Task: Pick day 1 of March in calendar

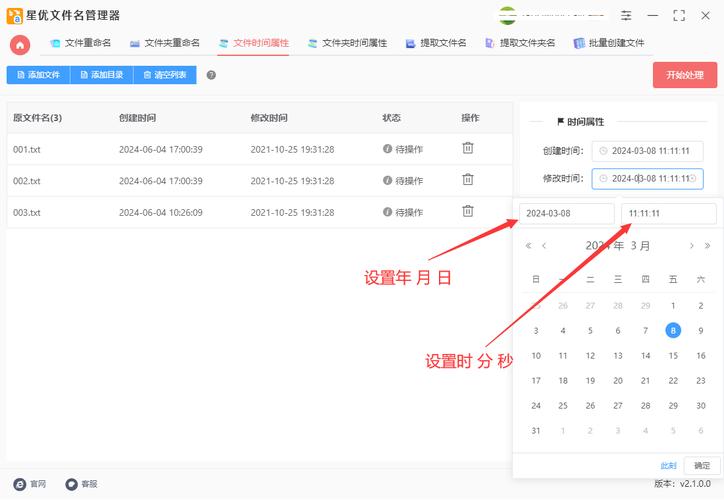Action: click(673, 306)
